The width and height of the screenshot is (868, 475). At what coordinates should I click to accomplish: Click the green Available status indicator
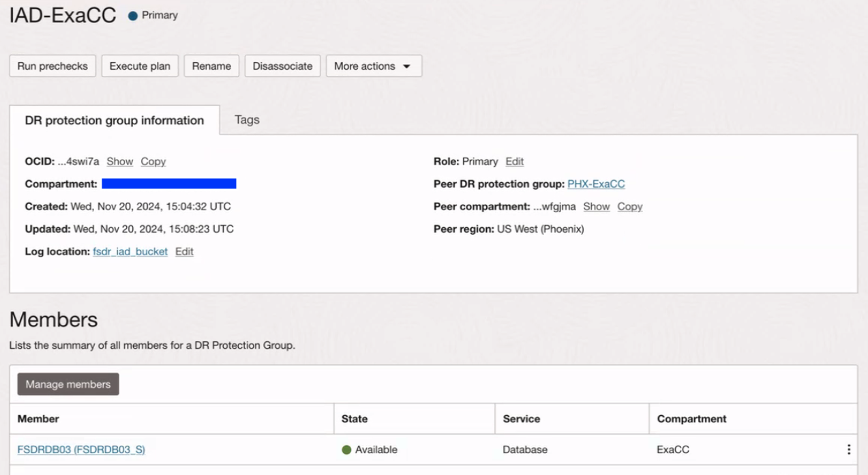(x=346, y=450)
